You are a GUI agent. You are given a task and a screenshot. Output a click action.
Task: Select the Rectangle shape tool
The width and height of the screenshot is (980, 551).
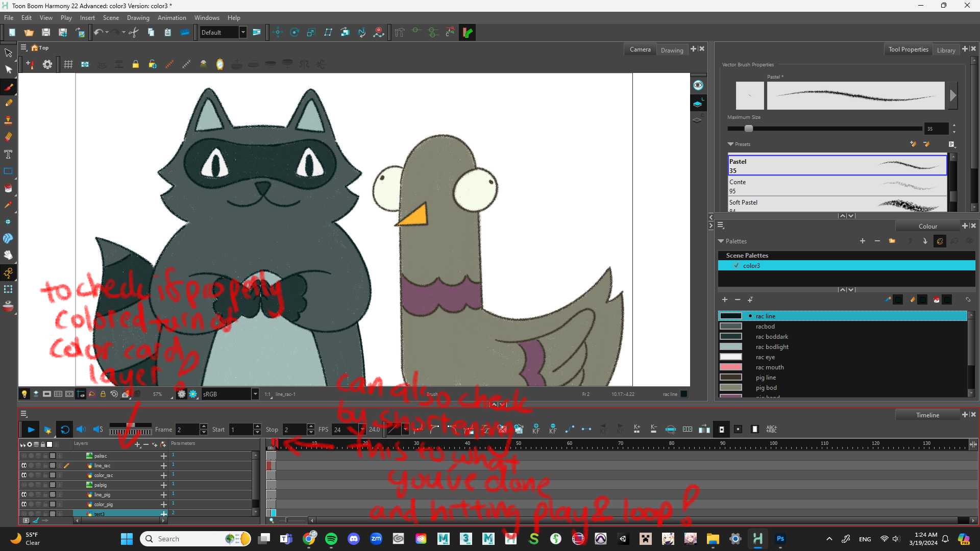point(8,171)
